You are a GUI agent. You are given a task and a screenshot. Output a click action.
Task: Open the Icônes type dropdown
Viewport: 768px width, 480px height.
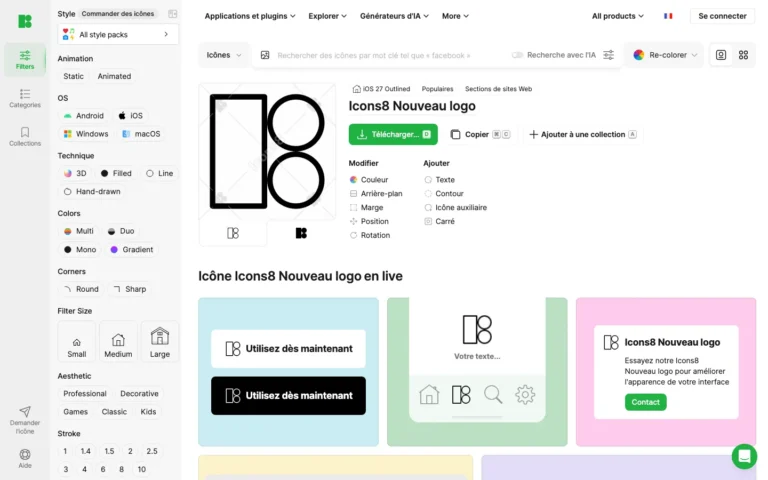[224, 55]
